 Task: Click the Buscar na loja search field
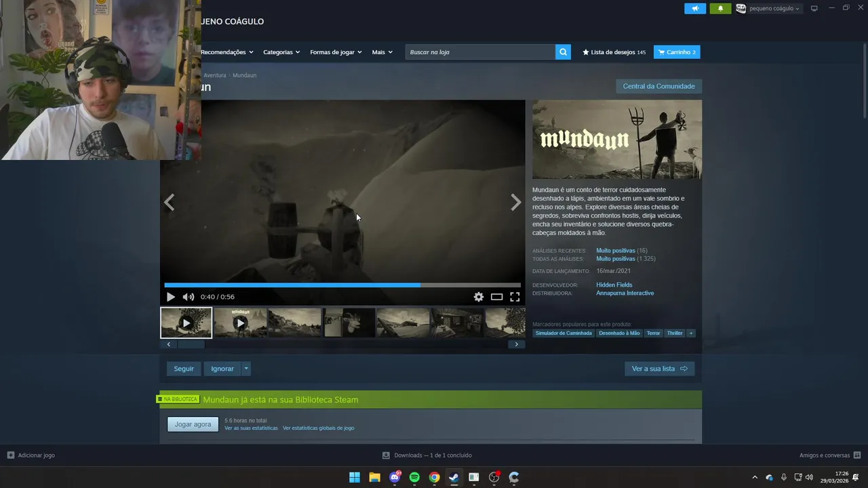click(480, 52)
